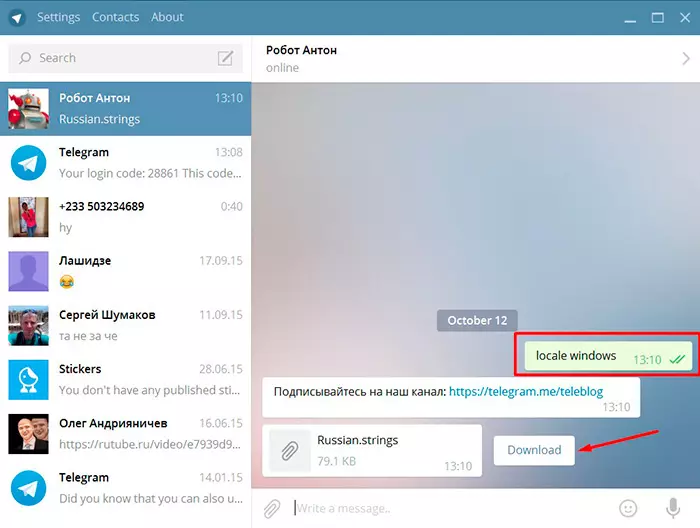Image resolution: width=700 pixels, height=528 pixels.
Task: Click the Search chats field
Action: tap(125, 58)
